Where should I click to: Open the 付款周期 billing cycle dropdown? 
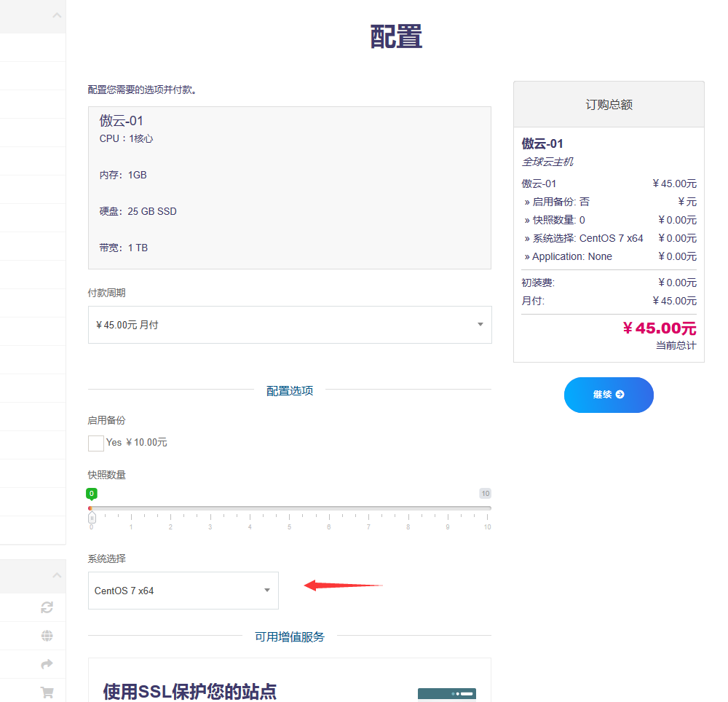coord(289,325)
